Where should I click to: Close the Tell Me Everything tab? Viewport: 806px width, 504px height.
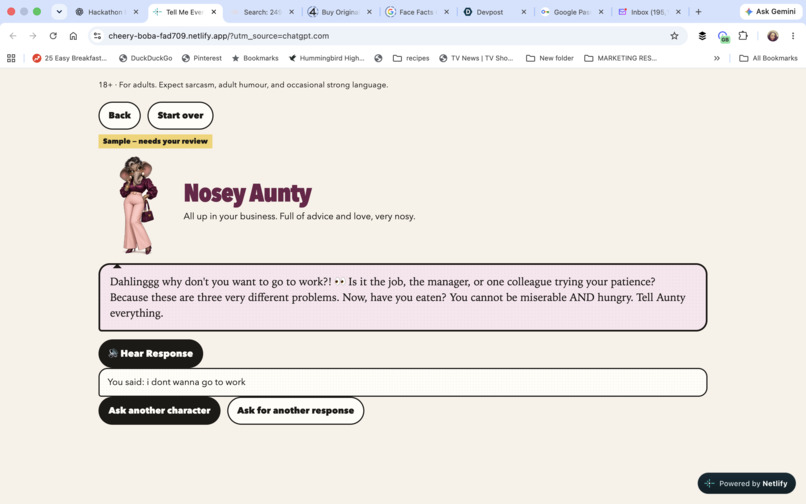214,12
